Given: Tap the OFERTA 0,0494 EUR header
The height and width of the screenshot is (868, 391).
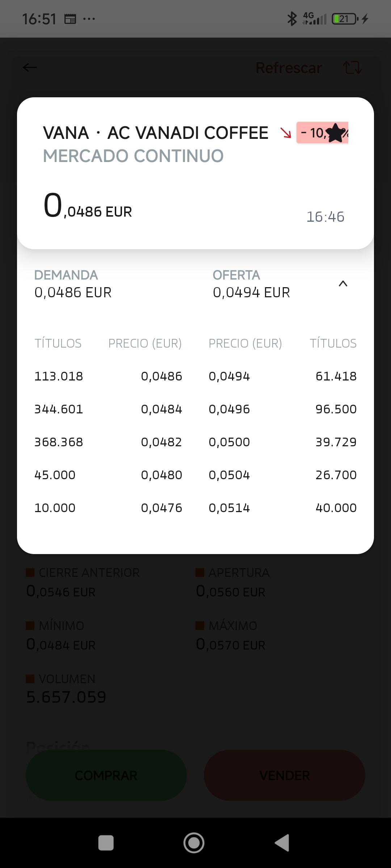Looking at the screenshot, I should [251, 284].
